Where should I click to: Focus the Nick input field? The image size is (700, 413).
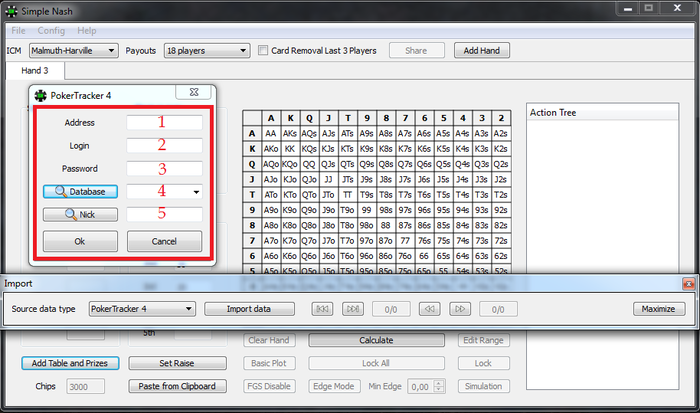point(164,214)
